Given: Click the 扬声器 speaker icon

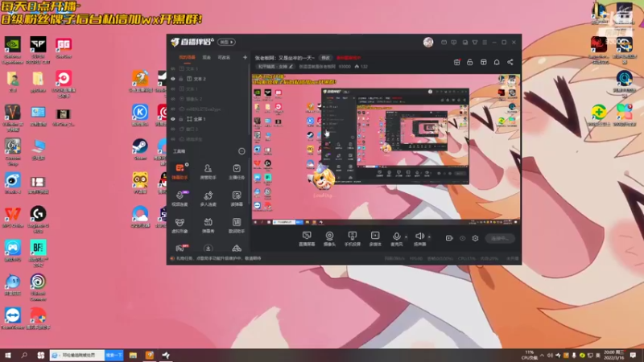Looking at the screenshot, I should coord(419,238).
